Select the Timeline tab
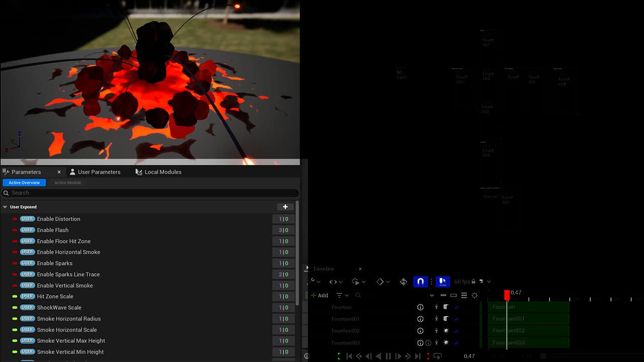 click(x=324, y=268)
